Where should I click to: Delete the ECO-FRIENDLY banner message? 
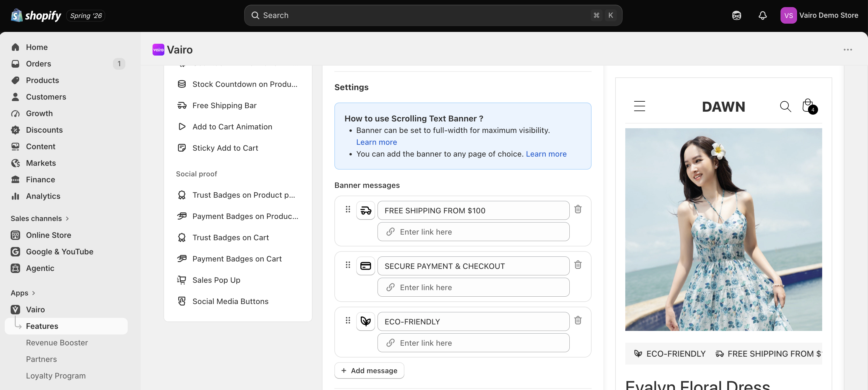578,320
